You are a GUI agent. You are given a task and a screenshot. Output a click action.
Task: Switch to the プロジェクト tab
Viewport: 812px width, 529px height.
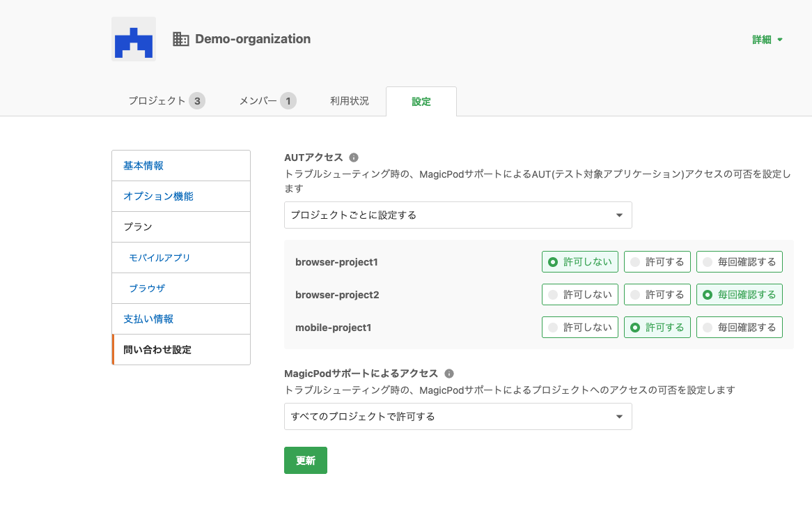[166, 101]
